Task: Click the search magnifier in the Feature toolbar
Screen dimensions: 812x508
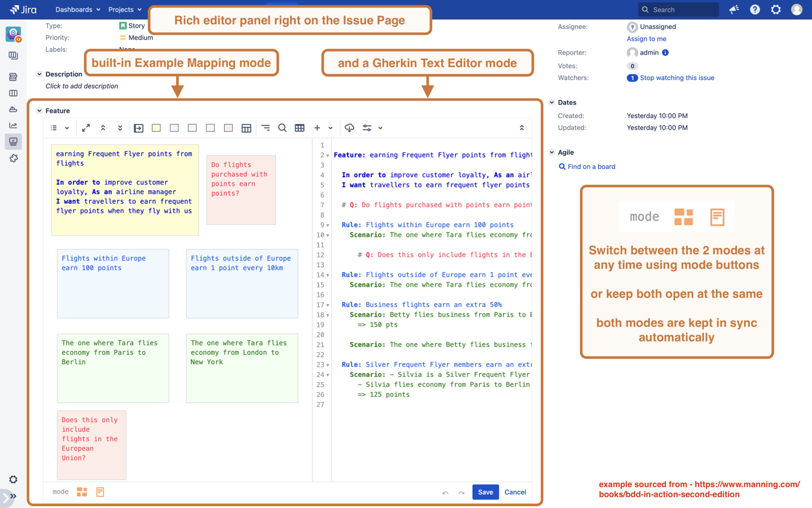Action: point(282,128)
